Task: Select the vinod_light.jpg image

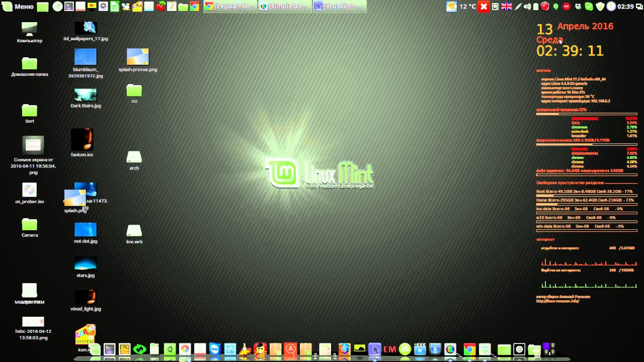Action: [x=86, y=301]
